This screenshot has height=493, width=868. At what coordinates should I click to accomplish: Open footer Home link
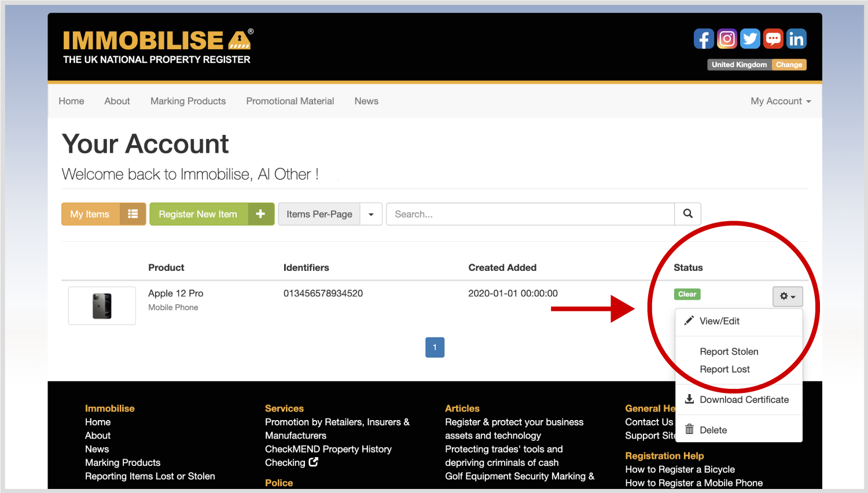point(98,422)
